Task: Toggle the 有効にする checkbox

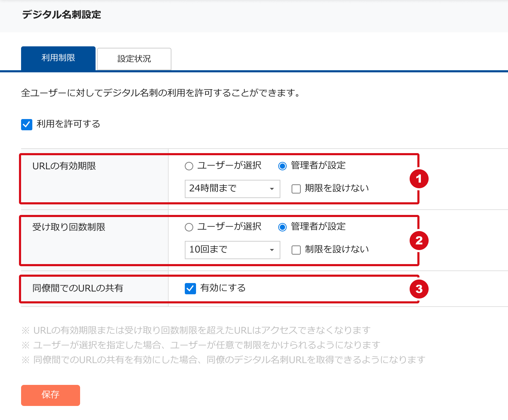Action: [x=190, y=288]
